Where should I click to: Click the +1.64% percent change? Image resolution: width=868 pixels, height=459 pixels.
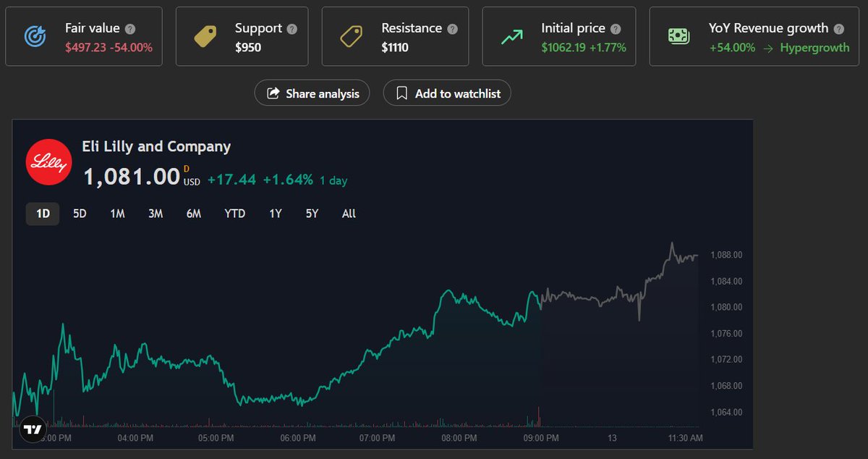click(x=288, y=180)
